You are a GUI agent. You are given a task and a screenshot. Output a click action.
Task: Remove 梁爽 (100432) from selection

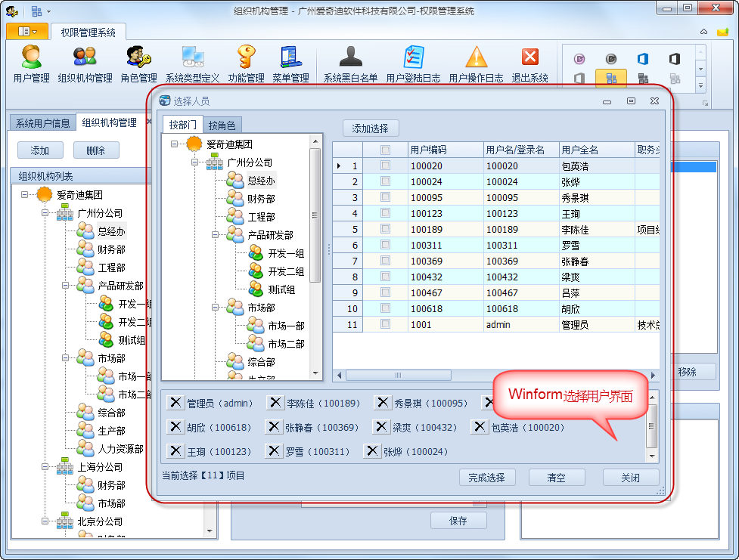[380, 427]
